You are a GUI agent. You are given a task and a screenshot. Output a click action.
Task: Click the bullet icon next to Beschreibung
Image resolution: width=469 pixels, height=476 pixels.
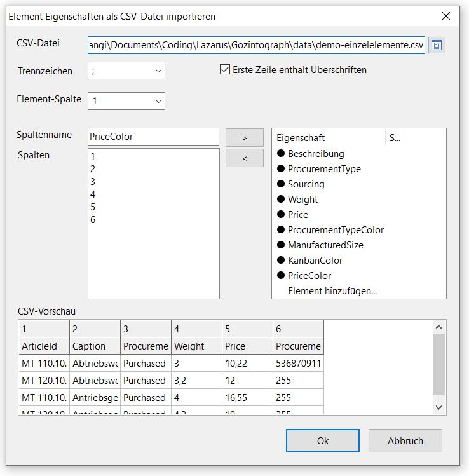tap(281, 153)
